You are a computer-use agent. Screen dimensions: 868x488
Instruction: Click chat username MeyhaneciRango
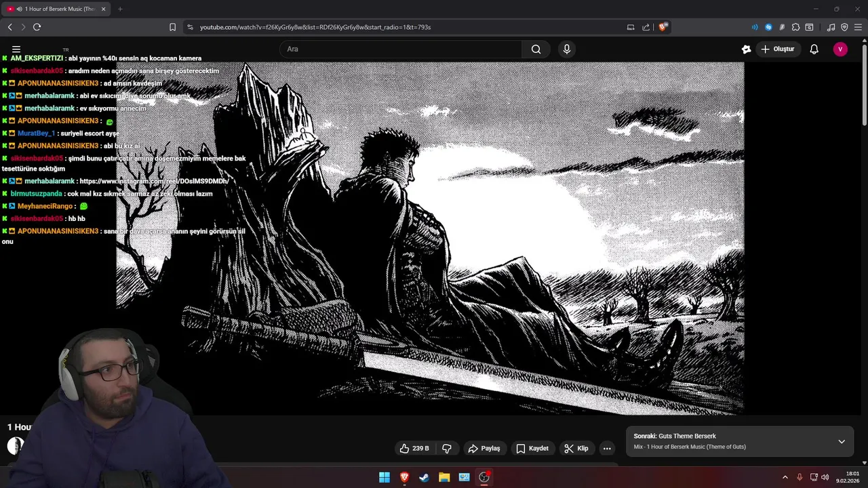(45, 206)
